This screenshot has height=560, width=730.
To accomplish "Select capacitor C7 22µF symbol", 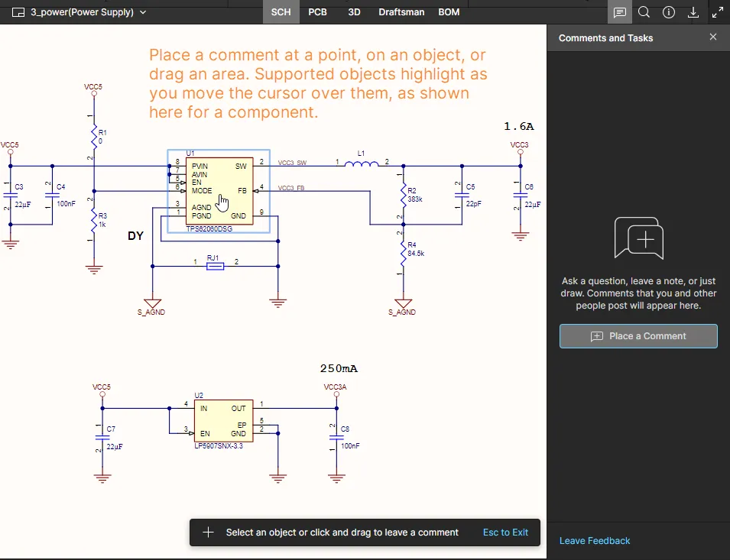I will [102, 438].
